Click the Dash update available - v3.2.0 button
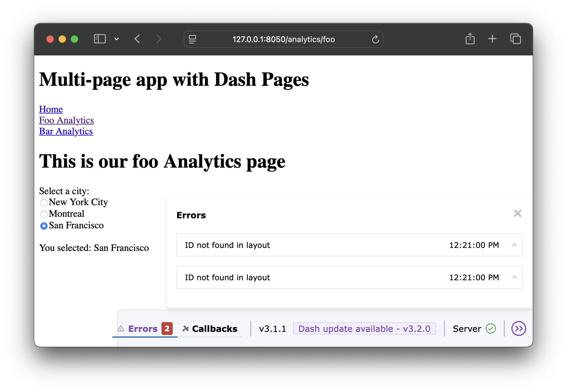 364,328
